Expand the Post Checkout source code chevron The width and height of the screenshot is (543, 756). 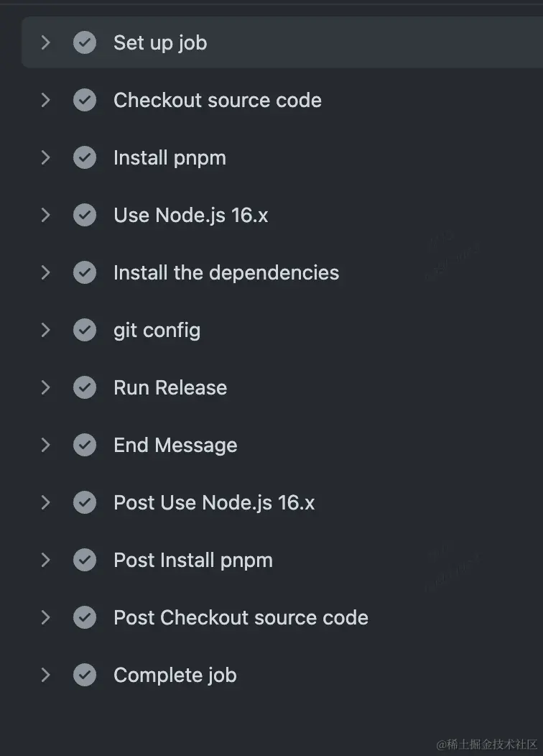pyautogui.click(x=45, y=617)
